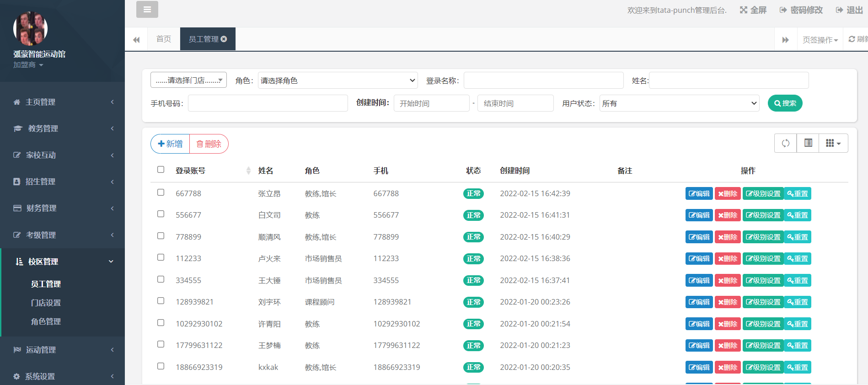Screen dimensions: 868x385
Task: Open the columns grid dropdown
Action: (x=833, y=143)
